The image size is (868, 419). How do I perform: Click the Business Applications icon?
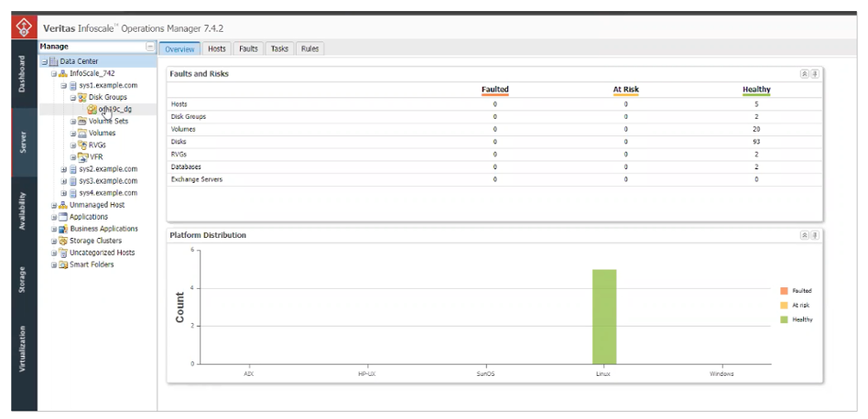(x=63, y=229)
